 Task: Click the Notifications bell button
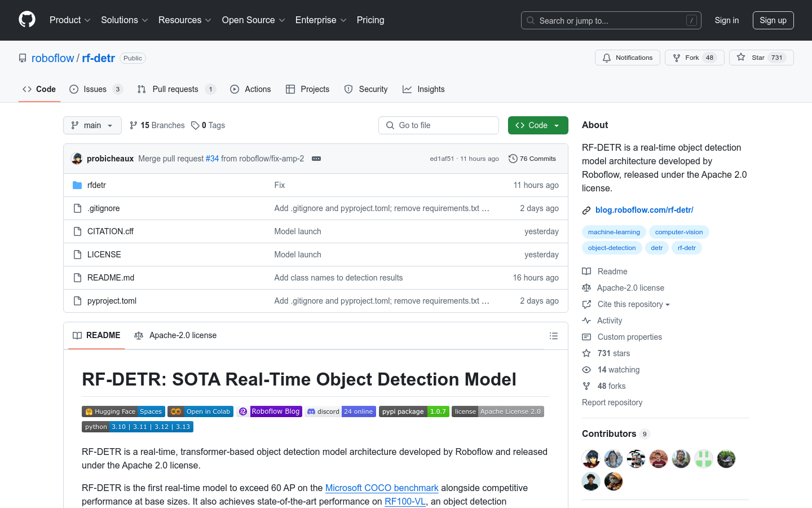point(627,58)
